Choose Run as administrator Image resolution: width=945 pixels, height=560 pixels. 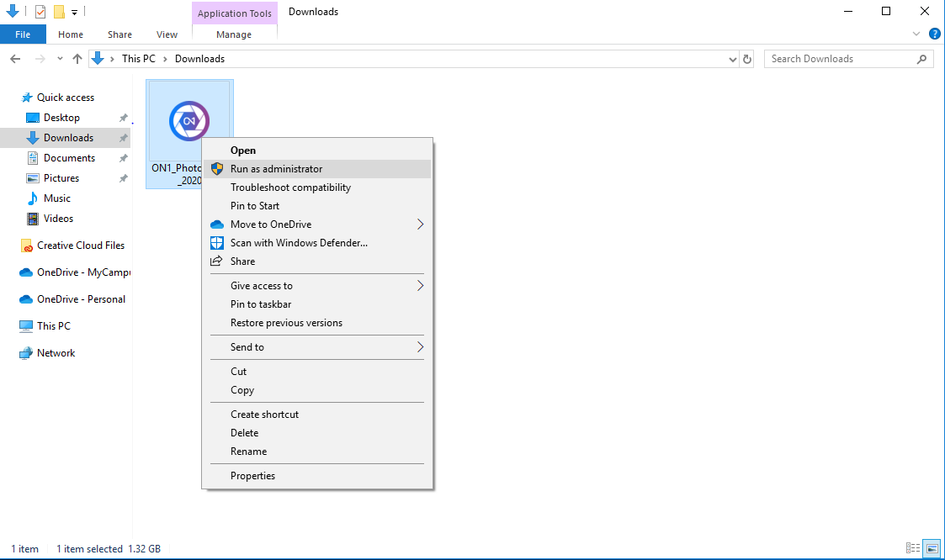pos(276,169)
